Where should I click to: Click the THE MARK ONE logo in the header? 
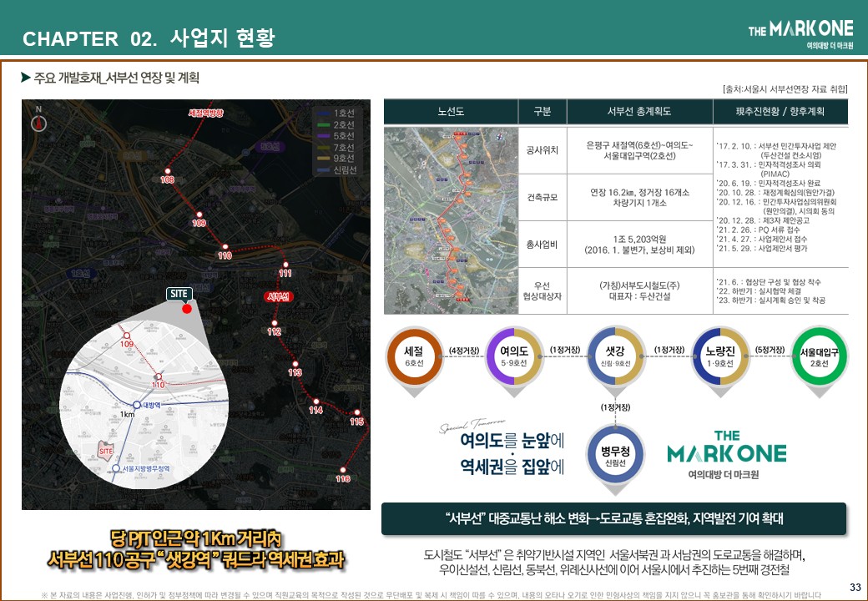click(x=800, y=33)
